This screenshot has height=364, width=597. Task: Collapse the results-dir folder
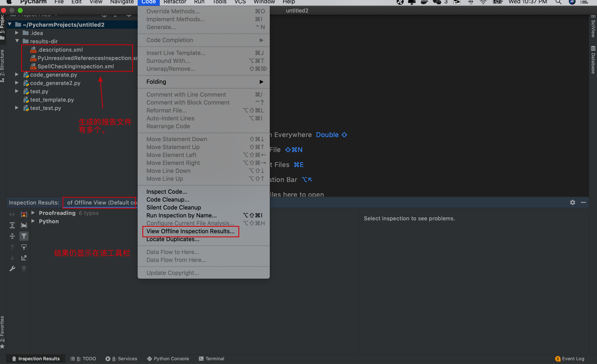[17, 41]
